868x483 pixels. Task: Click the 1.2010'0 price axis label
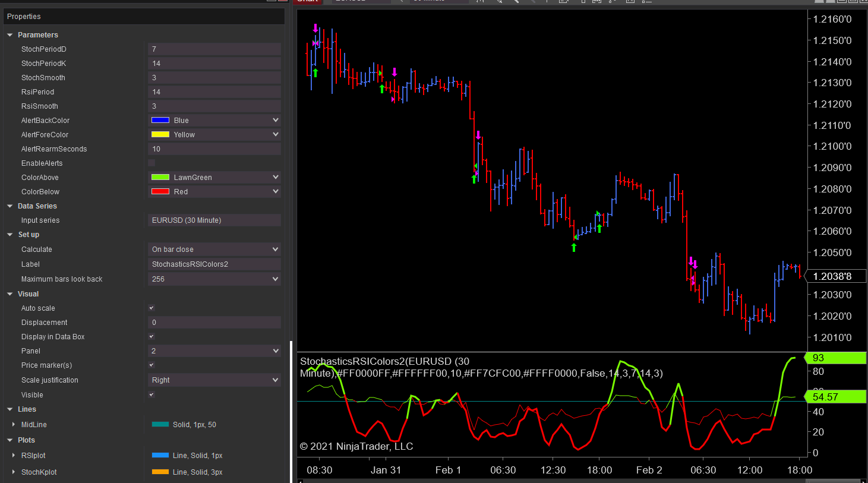point(832,337)
